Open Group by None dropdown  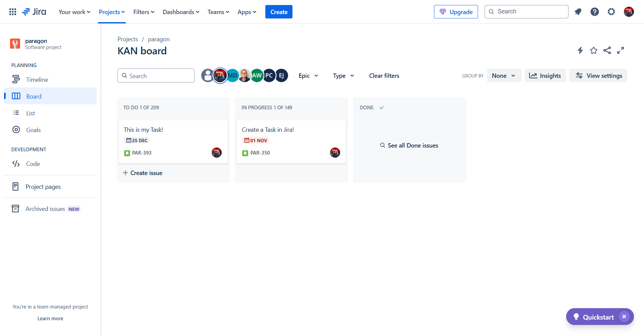(504, 75)
